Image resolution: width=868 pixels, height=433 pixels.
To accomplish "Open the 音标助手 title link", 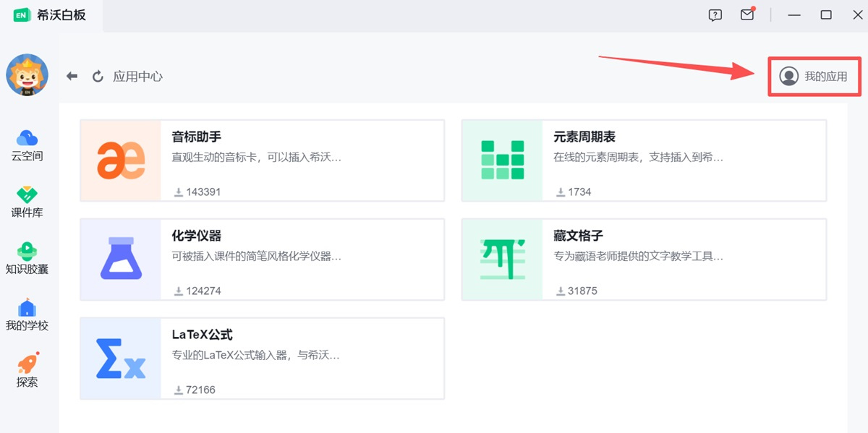I will click(x=196, y=137).
